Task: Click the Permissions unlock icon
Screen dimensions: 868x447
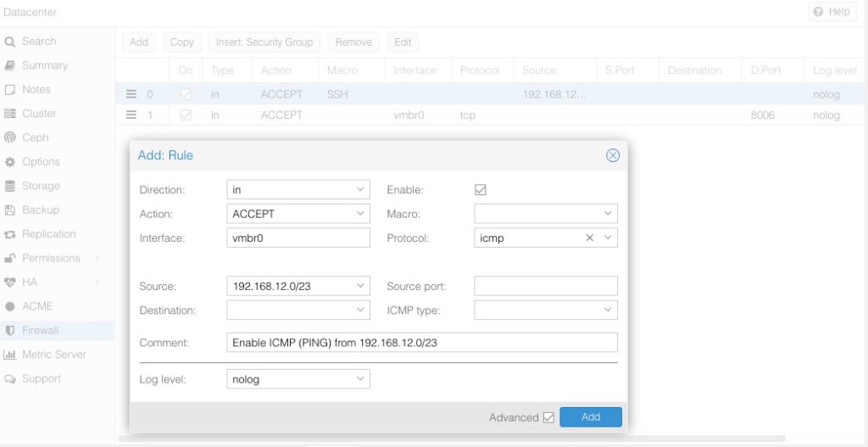Action: point(9,258)
